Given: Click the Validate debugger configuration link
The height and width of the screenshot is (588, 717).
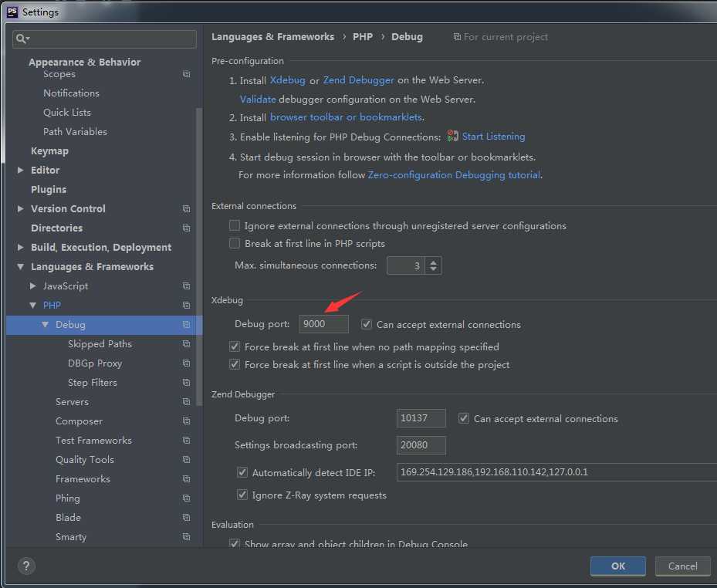Looking at the screenshot, I should pos(258,100).
